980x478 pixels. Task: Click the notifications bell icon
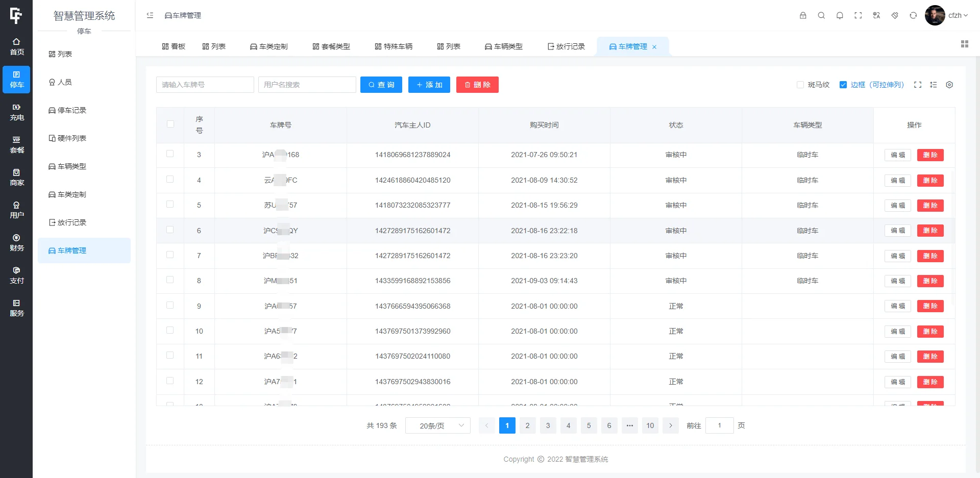coord(840,15)
